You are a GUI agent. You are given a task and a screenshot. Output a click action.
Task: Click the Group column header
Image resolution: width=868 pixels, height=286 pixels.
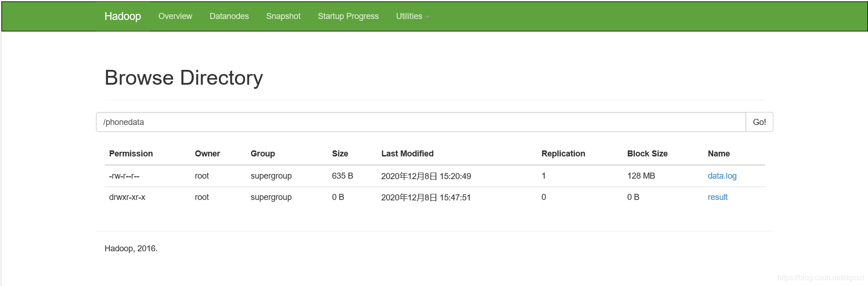click(x=263, y=154)
